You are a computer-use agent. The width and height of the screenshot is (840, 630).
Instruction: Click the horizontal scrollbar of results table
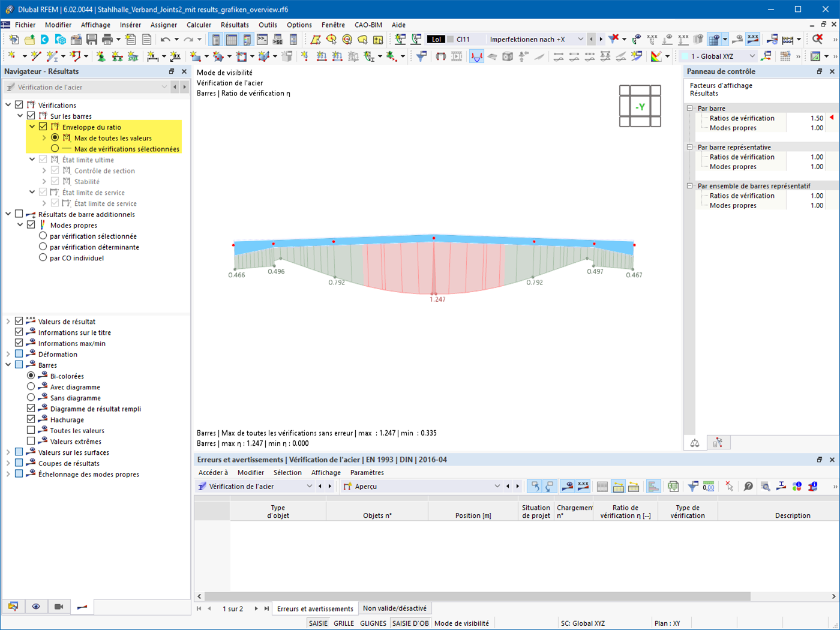pyautogui.click(x=478, y=596)
